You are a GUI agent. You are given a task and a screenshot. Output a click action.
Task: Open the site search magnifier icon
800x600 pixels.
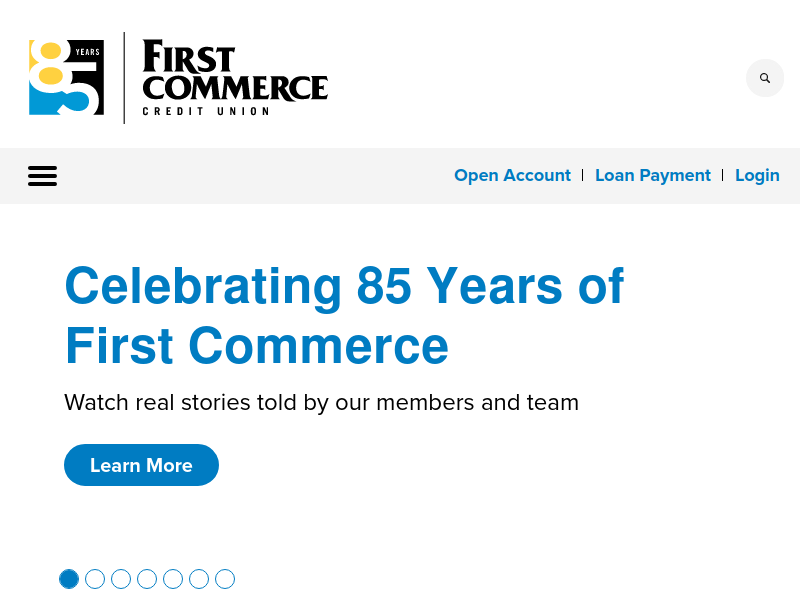[x=765, y=78]
